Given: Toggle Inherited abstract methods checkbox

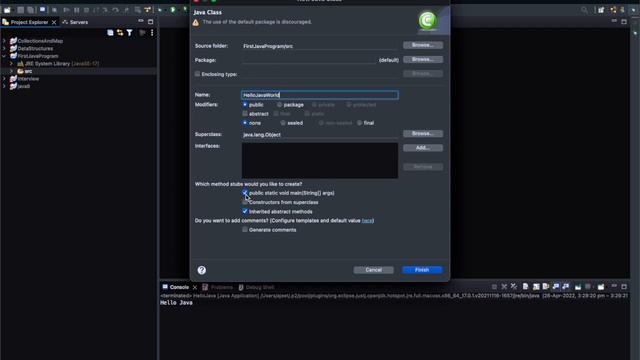Looking at the screenshot, I should point(245,211).
